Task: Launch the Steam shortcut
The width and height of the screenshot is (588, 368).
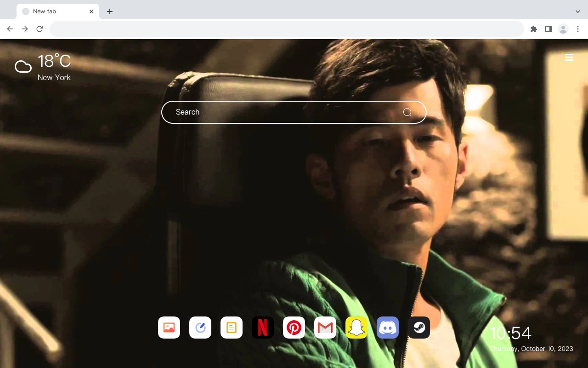Action: pos(419,328)
